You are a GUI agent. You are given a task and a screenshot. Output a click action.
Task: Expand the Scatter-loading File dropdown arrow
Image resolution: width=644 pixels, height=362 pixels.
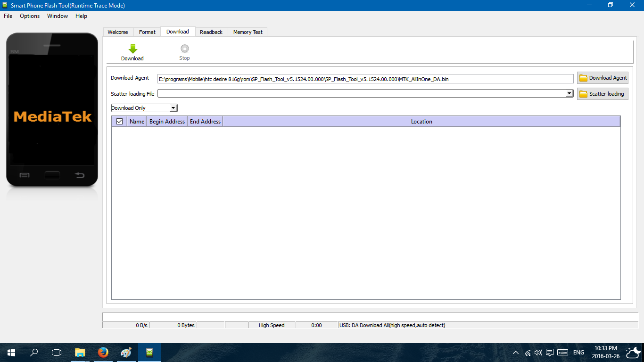click(x=569, y=94)
